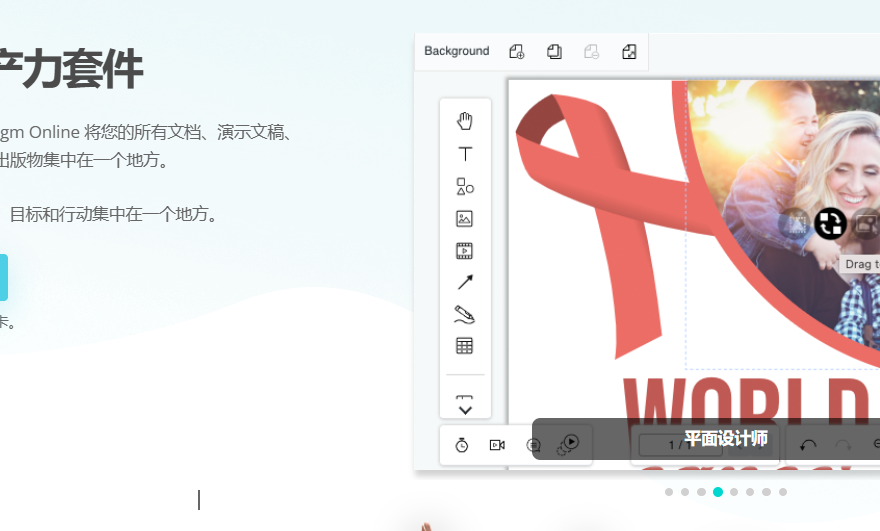
Task: Click the Background label
Action: (x=457, y=51)
